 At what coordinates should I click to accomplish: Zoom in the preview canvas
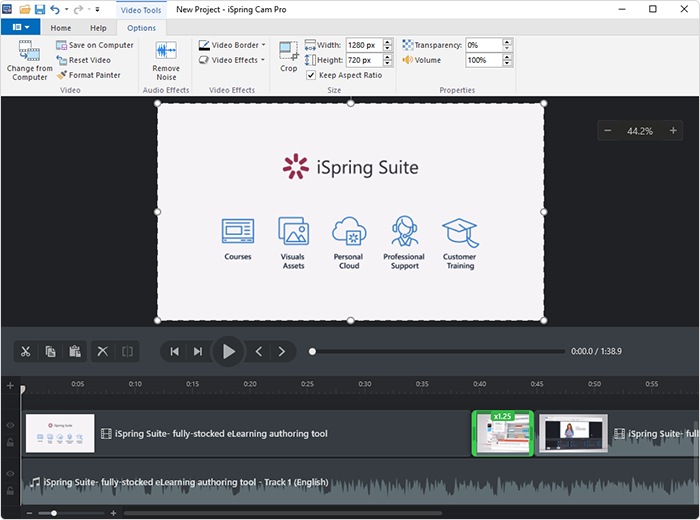(x=673, y=131)
